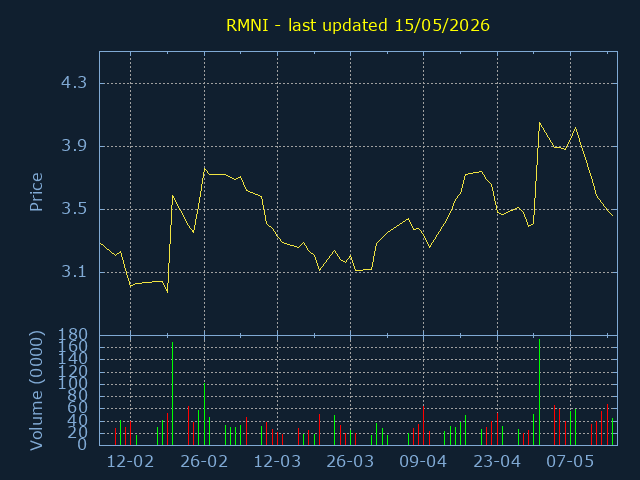
Task: Click the chart title RMNI last updated
Action: point(358,26)
